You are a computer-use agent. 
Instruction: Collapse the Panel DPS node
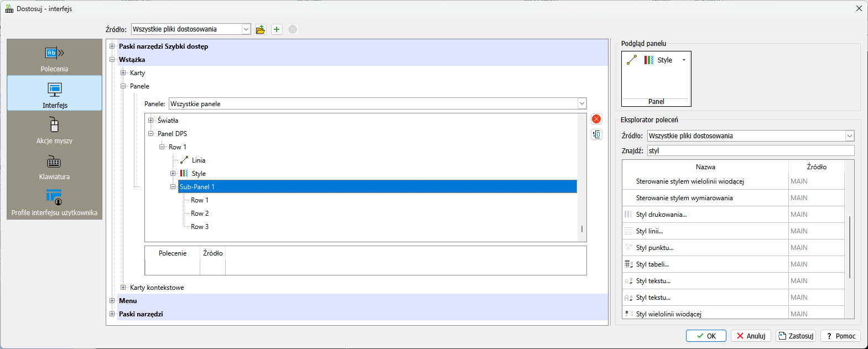click(151, 134)
